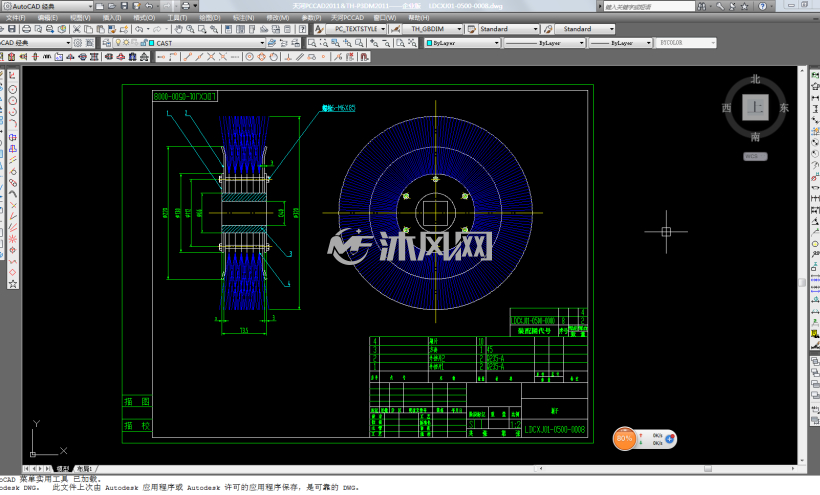The image size is (820, 495).
Task: Open the Layer Properties Manager icon
Action: pos(107,43)
